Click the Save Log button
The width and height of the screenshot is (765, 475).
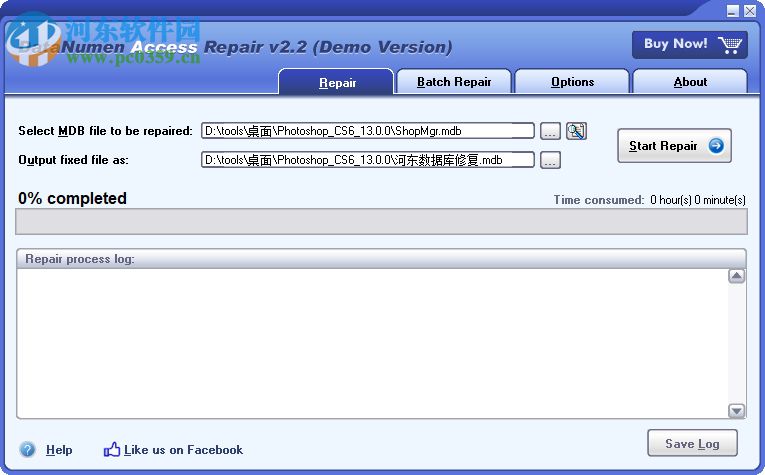pyautogui.click(x=692, y=443)
